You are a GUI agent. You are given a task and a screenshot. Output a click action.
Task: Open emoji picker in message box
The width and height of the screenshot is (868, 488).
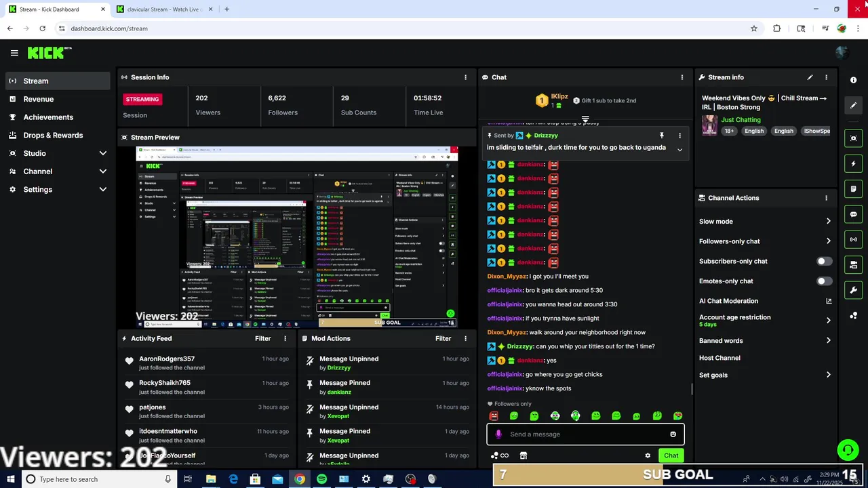[673, 434]
